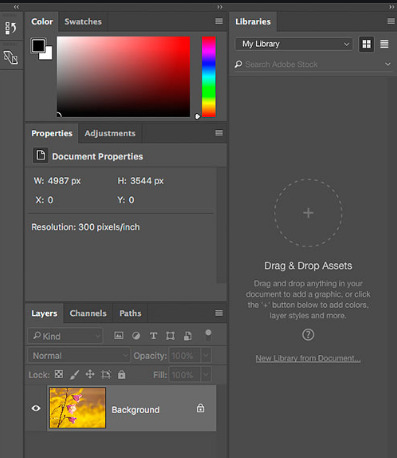Switch Libraries to grid view
Viewport: 397px width, 458px height.
(x=366, y=44)
